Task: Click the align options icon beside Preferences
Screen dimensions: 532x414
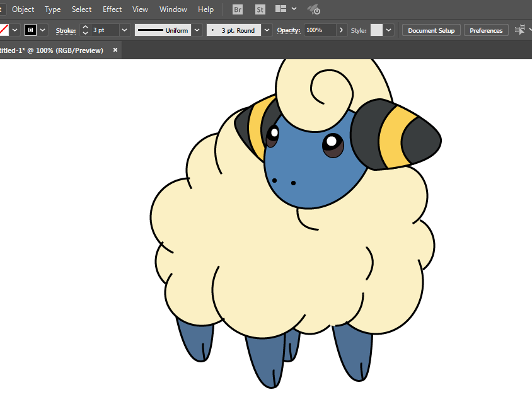Action: pos(520,30)
